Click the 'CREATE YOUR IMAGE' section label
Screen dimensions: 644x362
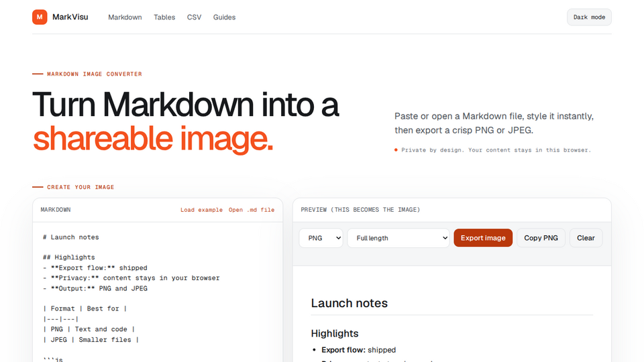coord(80,187)
